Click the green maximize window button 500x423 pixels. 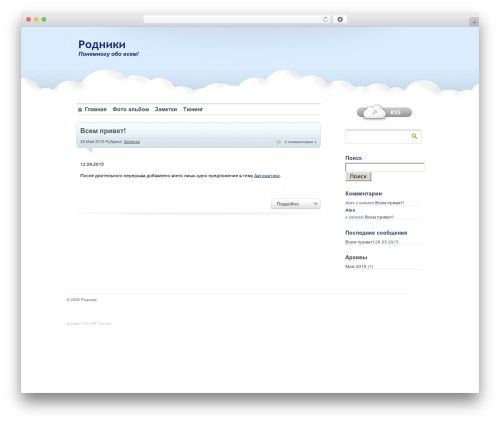point(44,19)
